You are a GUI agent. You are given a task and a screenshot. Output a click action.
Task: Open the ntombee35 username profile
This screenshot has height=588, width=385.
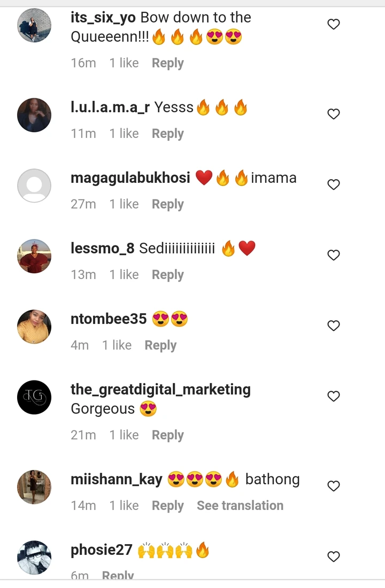click(x=109, y=319)
